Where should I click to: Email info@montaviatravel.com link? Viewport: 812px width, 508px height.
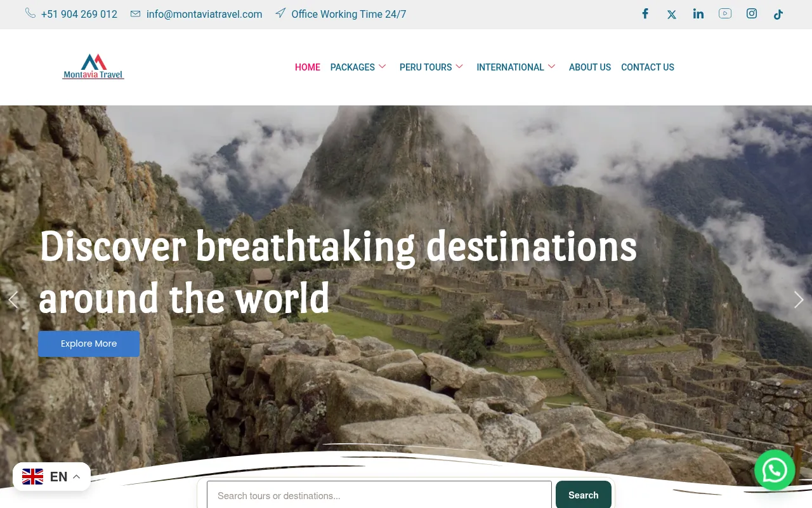pos(204,14)
